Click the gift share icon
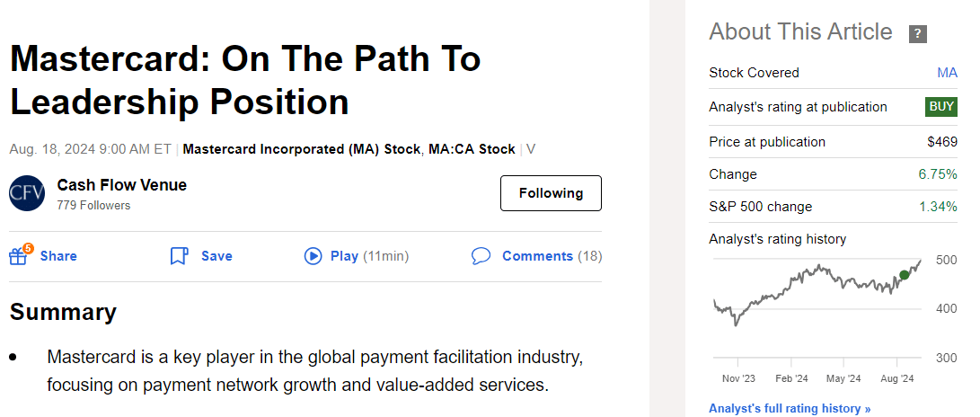The height and width of the screenshot is (417, 980). pos(19,256)
